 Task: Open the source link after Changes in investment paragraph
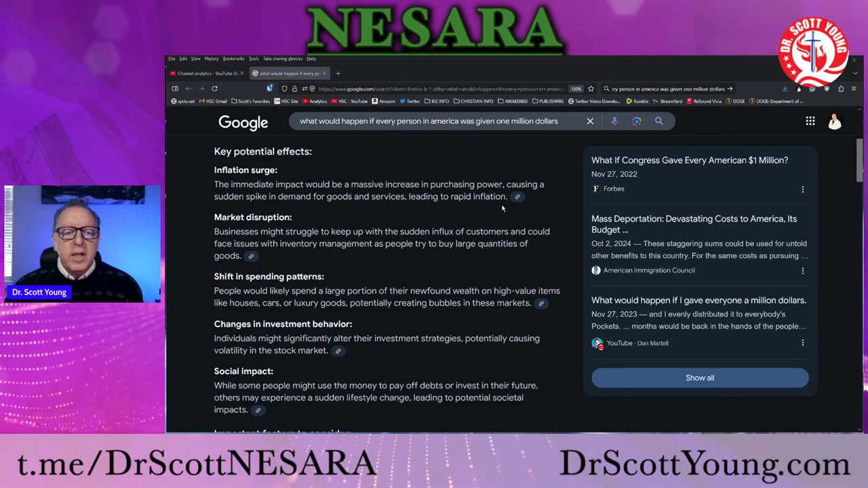338,351
